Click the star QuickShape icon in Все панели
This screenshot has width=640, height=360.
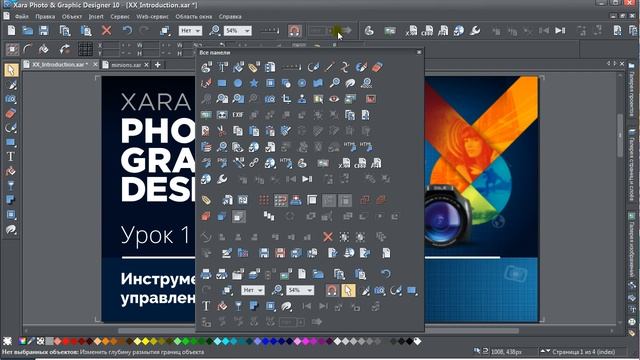pos(254,83)
